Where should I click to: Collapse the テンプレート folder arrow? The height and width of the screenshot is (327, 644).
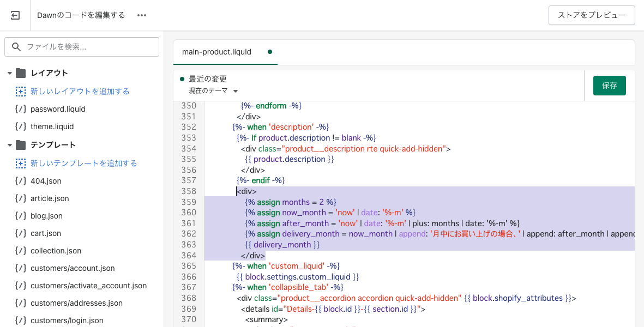click(x=9, y=145)
